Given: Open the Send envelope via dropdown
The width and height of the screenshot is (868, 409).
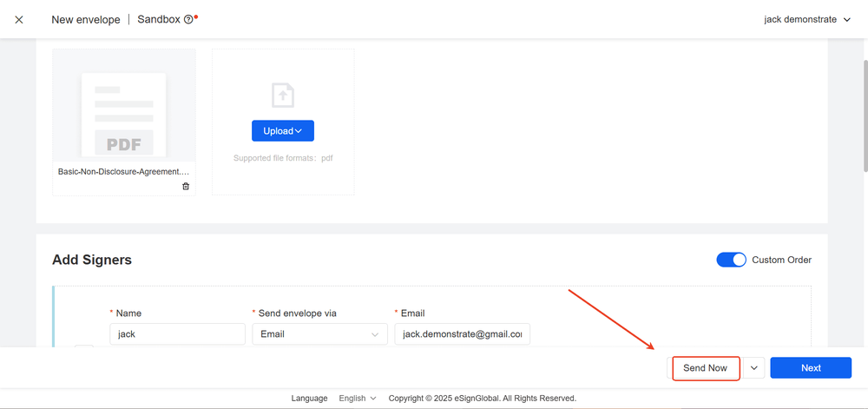Looking at the screenshot, I should pyautogui.click(x=319, y=333).
